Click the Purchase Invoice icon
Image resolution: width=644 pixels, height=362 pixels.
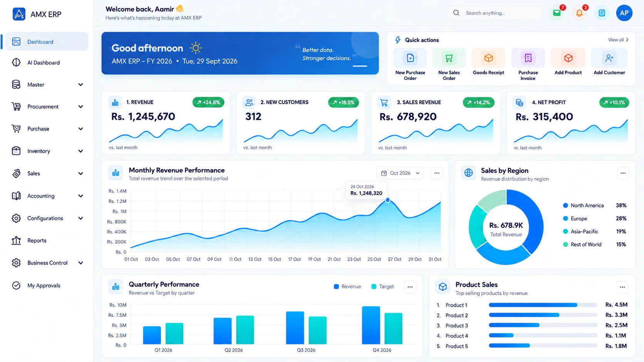click(528, 58)
